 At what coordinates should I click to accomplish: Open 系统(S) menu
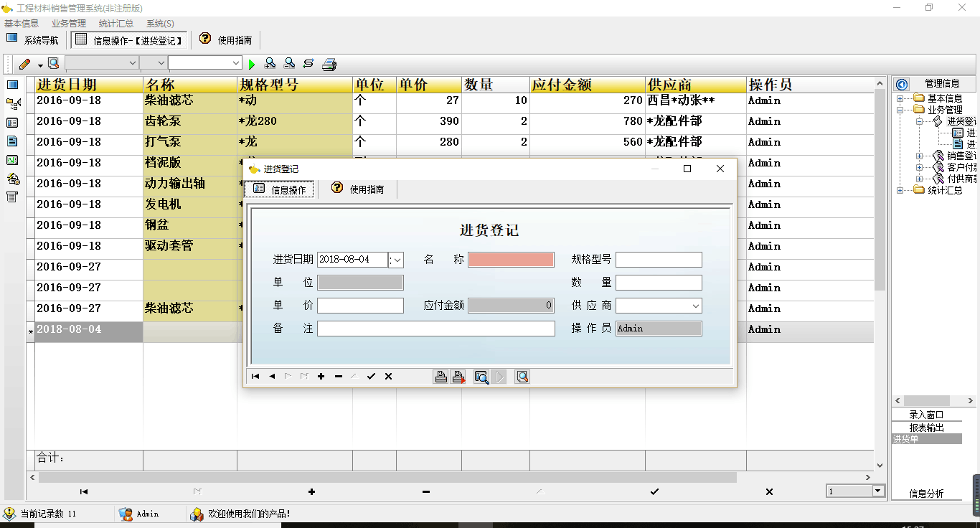(x=160, y=24)
